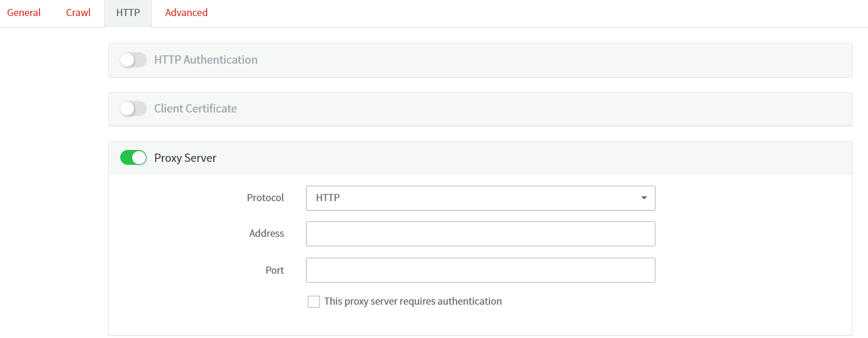This screenshot has height=338, width=868.
Task: Click 'This proxy server requires authentication' label text
Action: pyautogui.click(x=413, y=302)
